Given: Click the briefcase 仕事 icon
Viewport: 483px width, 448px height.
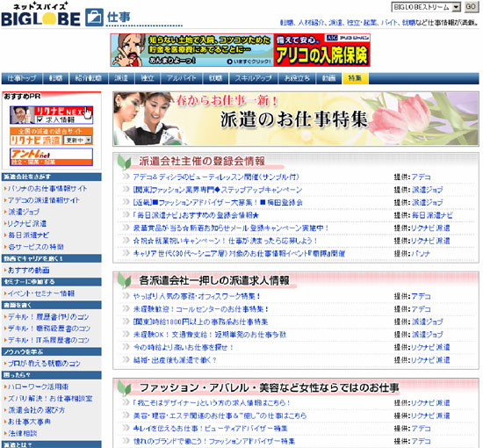Looking at the screenshot, I should click(94, 18).
